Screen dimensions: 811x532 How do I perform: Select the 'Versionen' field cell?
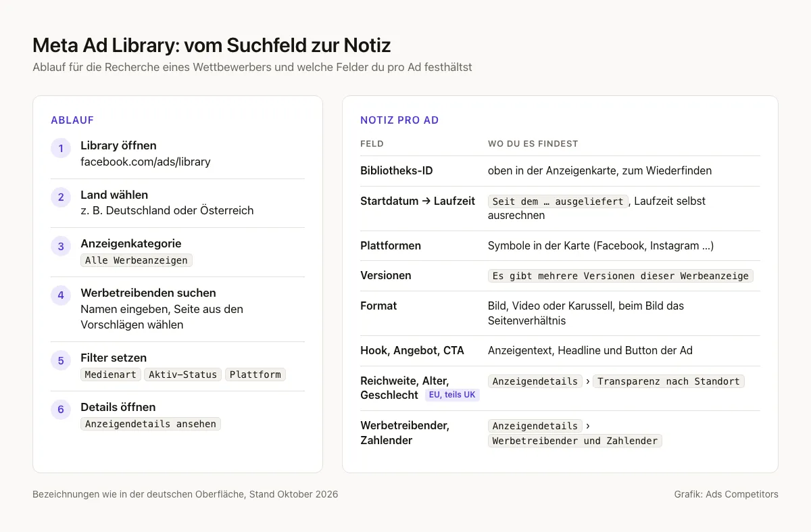[386, 275]
